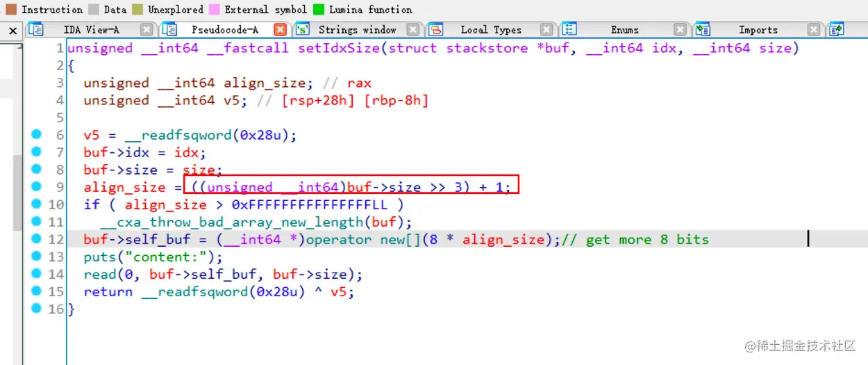The width and height of the screenshot is (868, 365).
Task: Toggle breakpoint dot on line 6
Action: coord(36,135)
